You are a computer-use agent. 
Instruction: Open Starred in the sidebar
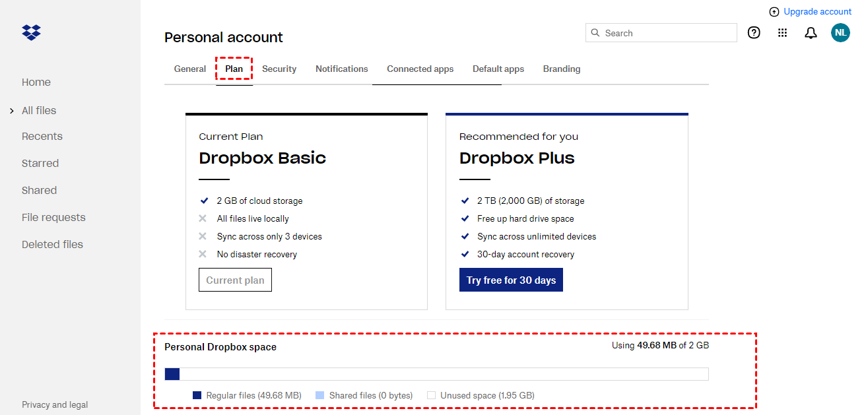pyautogui.click(x=40, y=164)
